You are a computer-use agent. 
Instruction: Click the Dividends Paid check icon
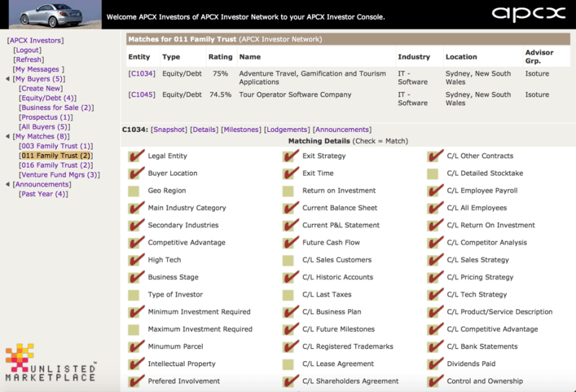435,364
